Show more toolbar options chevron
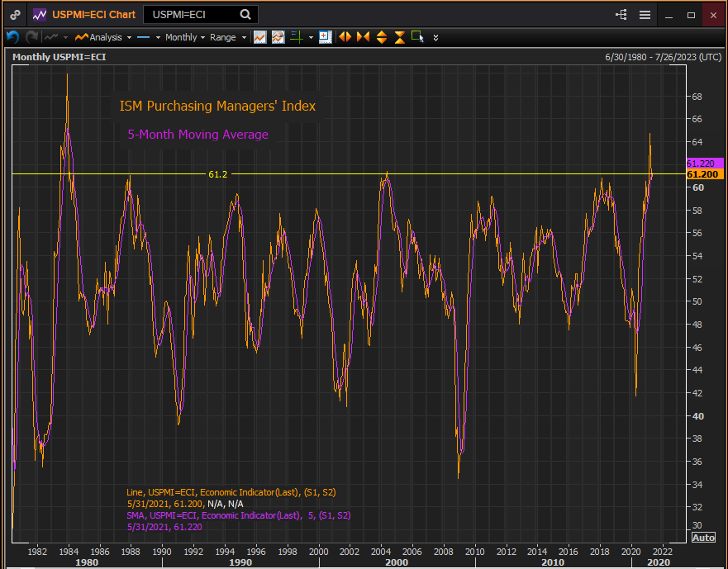This screenshot has height=569, width=728. pos(435,37)
